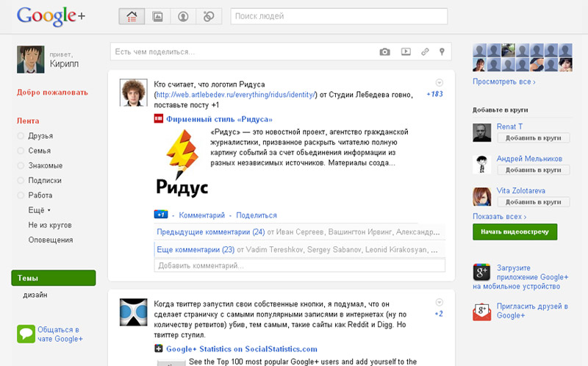
Task: Focus the Поиск людей search field
Action: [x=339, y=16]
